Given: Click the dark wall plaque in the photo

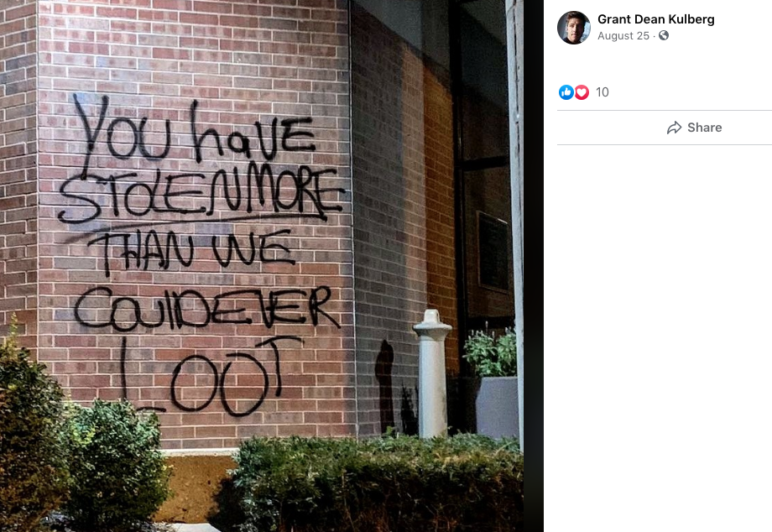Looking at the screenshot, I should 493,252.
